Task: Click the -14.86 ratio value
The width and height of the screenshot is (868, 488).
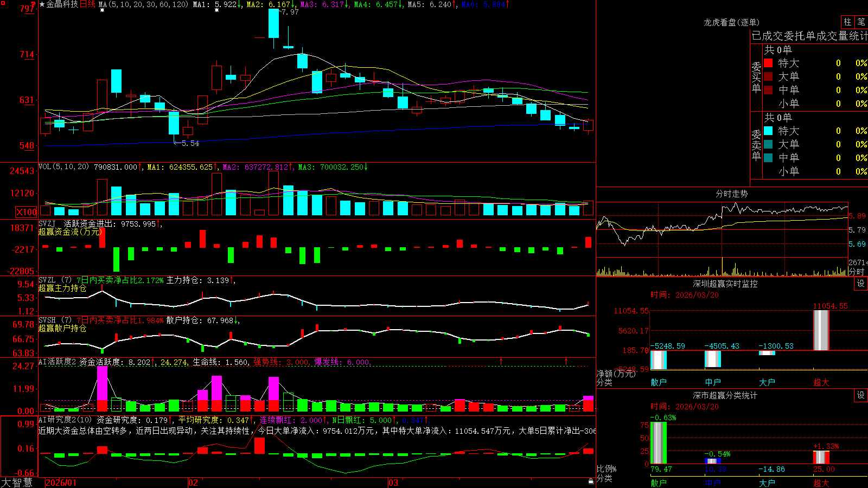Action: click(771, 469)
